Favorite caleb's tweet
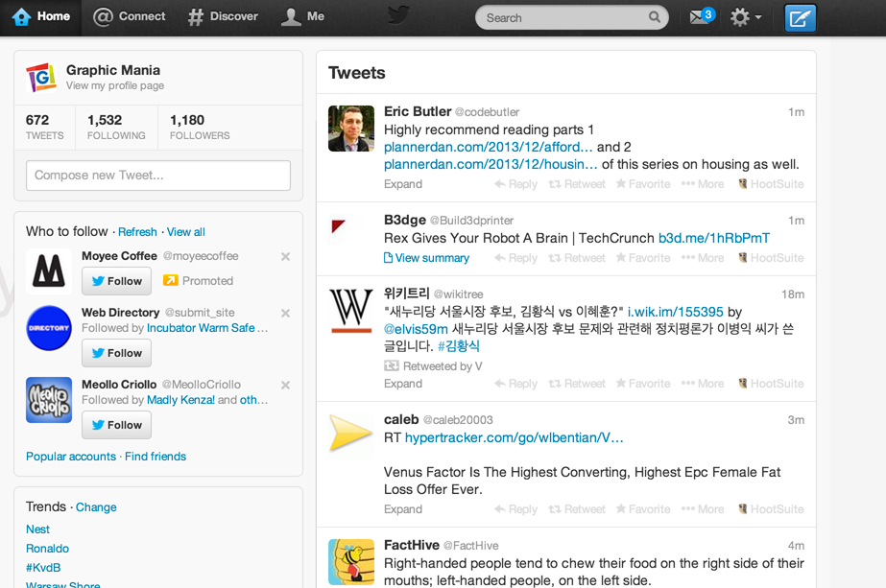 tap(643, 509)
